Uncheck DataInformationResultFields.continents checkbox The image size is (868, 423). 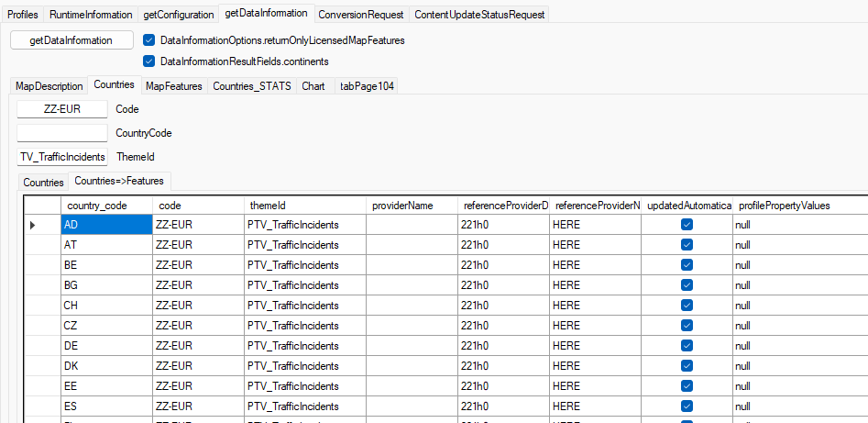(x=150, y=61)
